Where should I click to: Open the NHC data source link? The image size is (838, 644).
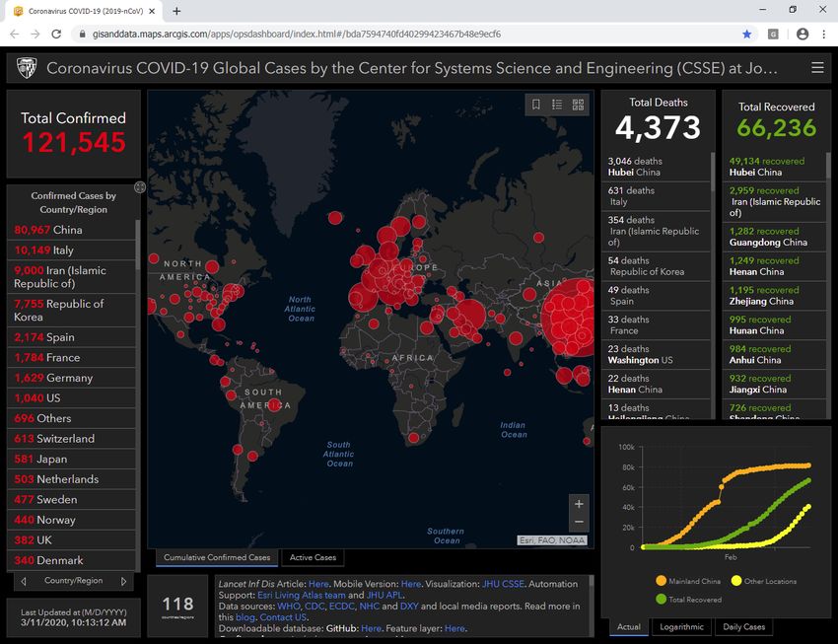coord(370,607)
